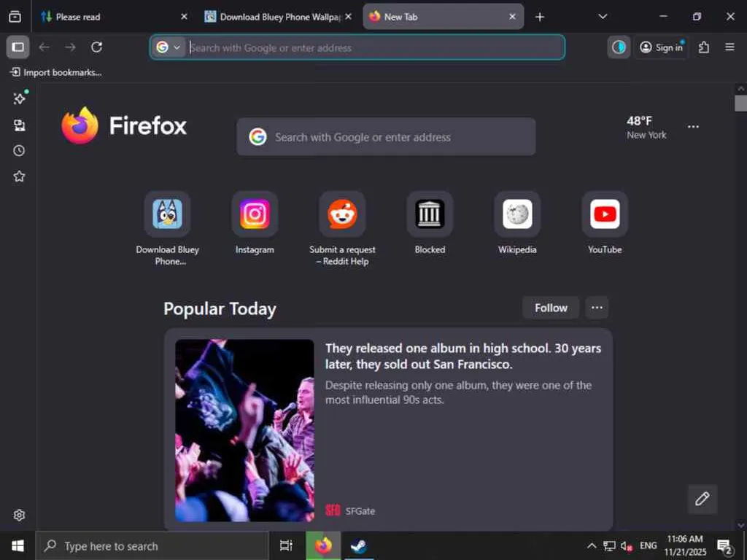Screen dimensions: 747x560
Task: Open a new tab with the plus button
Action: [x=539, y=17]
